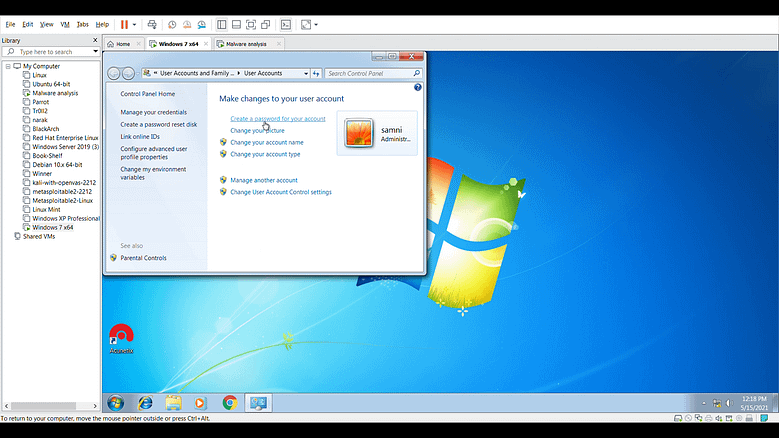The height and width of the screenshot is (438, 779).
Task: Open the console view icon
Action: tap(286, 24)
